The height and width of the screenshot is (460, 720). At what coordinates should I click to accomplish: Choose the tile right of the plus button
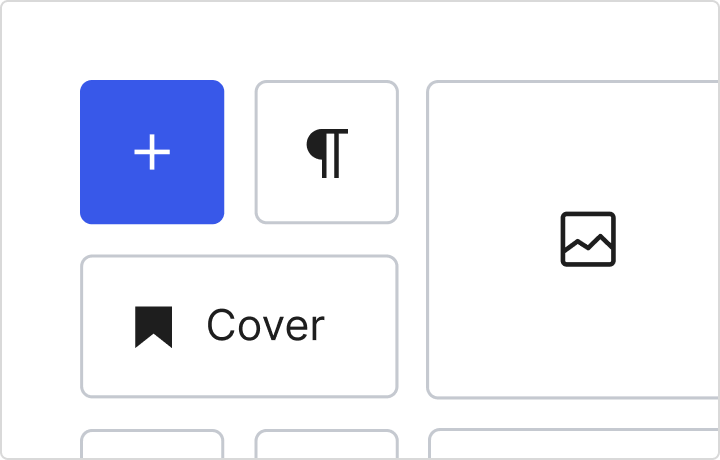[327, 152]
